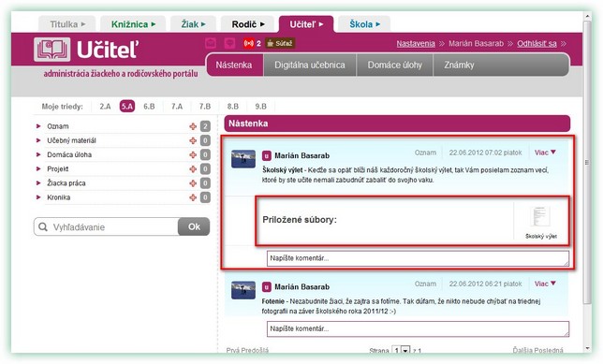Expand the Kronika category arrow
This screenshot has height=364, width=603.
(38, 197)
